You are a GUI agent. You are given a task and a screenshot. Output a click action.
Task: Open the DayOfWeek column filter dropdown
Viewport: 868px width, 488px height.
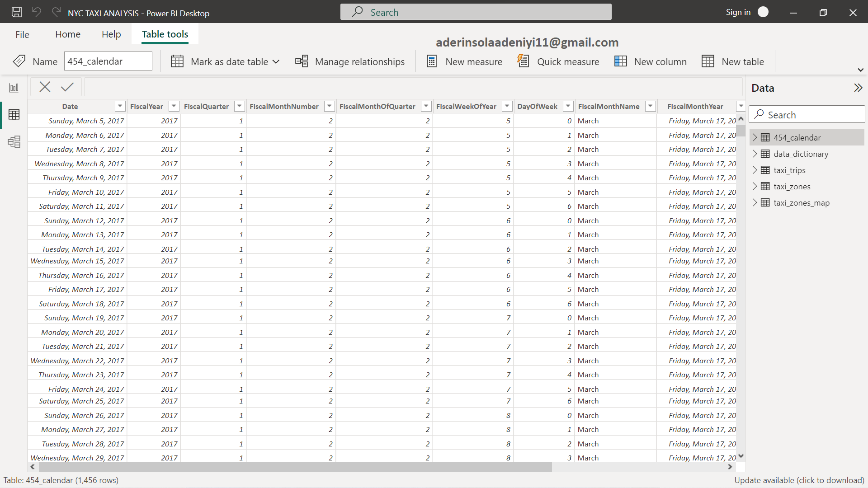tap(568, 106)
